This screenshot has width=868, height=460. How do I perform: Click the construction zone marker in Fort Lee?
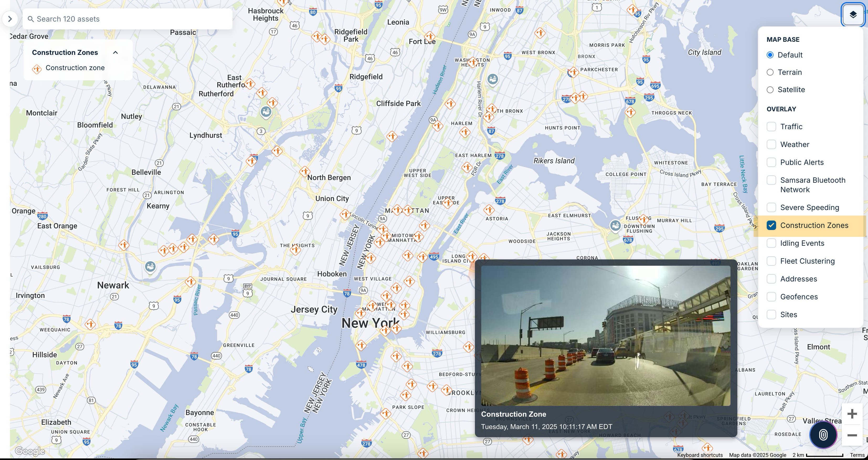point(430,36)
